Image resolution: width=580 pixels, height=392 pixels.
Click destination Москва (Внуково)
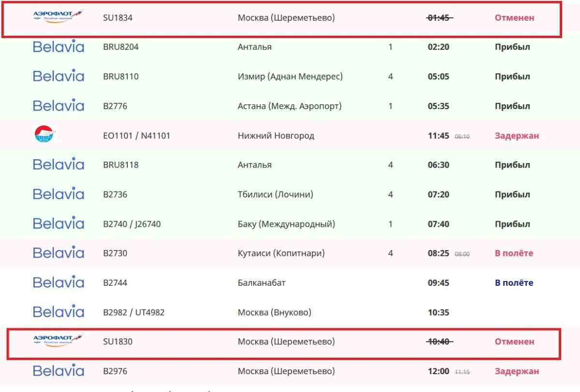pos(275,312)
